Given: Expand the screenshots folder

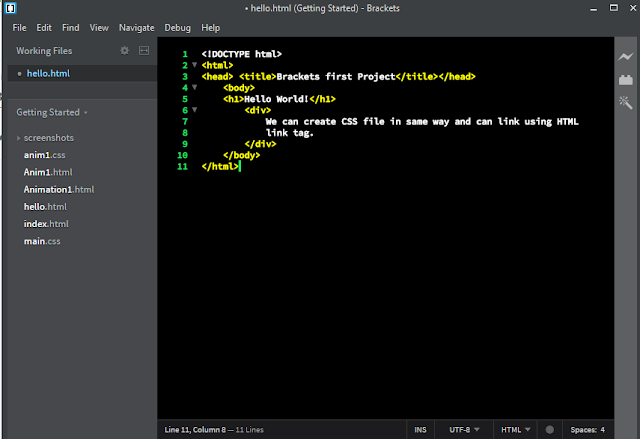Looking at the screenshot, I should [18, 138].
